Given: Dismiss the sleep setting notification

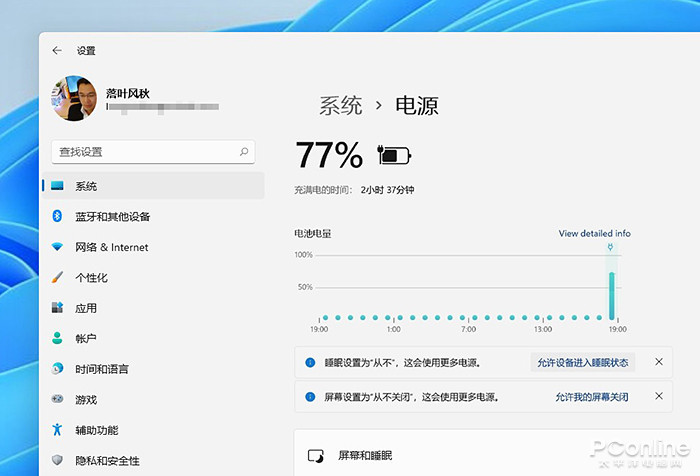Looking at the screenshot, I should pos(658,362).
